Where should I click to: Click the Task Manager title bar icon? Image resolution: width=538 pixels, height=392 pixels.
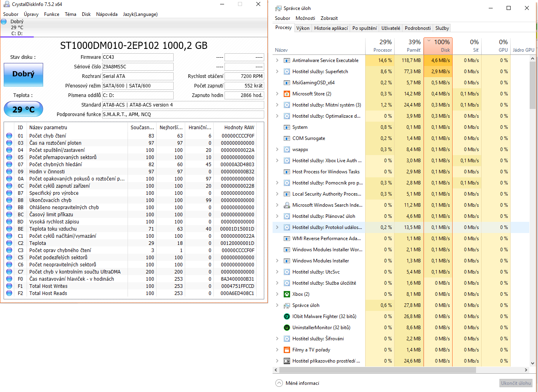(279, 8)
